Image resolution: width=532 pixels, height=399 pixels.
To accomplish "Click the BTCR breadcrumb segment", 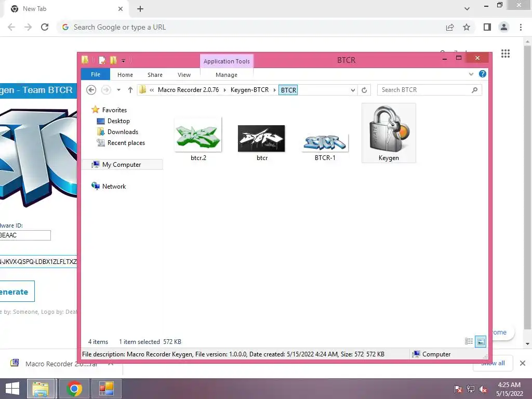I will [288, 90].
